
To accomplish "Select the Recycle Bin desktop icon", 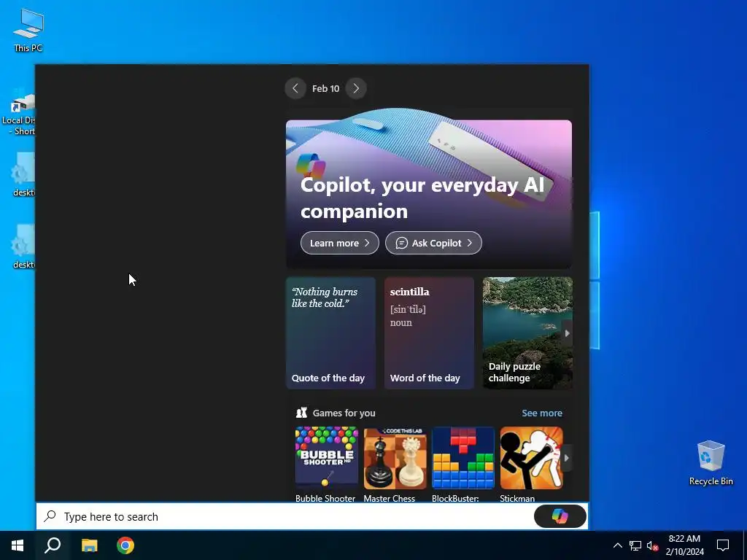I will tap(711, 463).
